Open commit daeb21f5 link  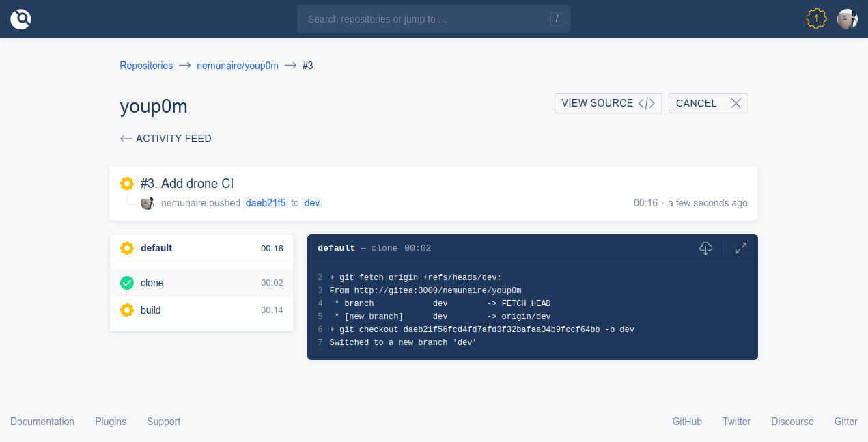[x=266, y=203]
